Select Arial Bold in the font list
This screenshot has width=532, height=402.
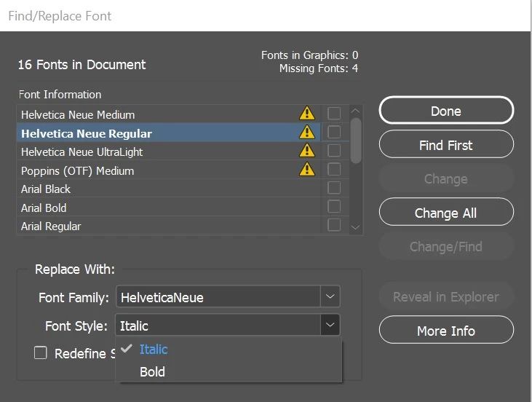tap(44, 208)
